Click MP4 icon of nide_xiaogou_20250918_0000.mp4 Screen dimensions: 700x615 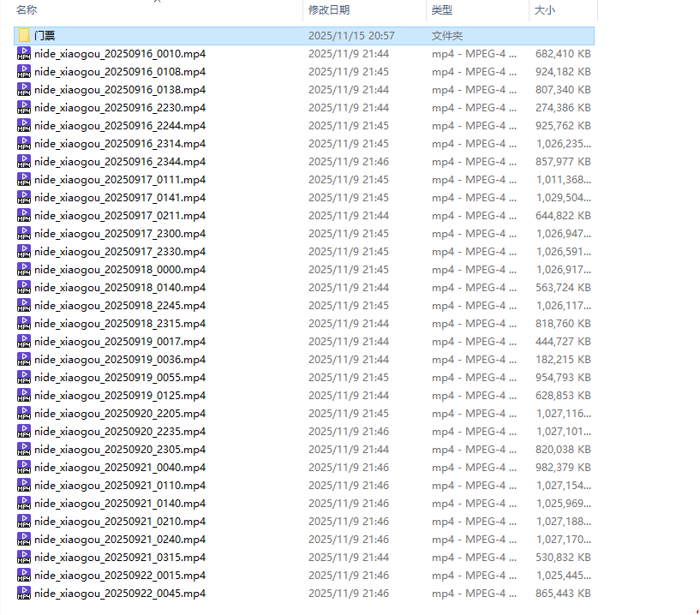pos(23,270)
